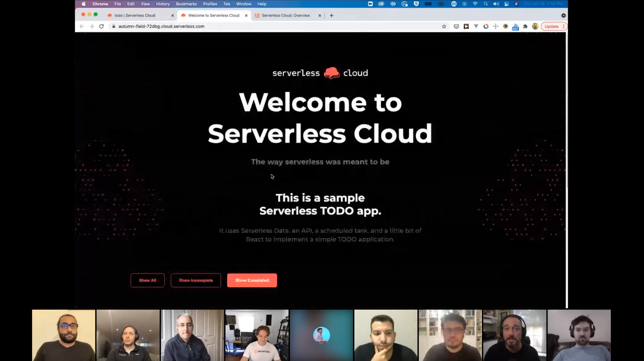Filter todos with Show All
Viewport: 644px width, 361px height.
click(x=147, y=280)
